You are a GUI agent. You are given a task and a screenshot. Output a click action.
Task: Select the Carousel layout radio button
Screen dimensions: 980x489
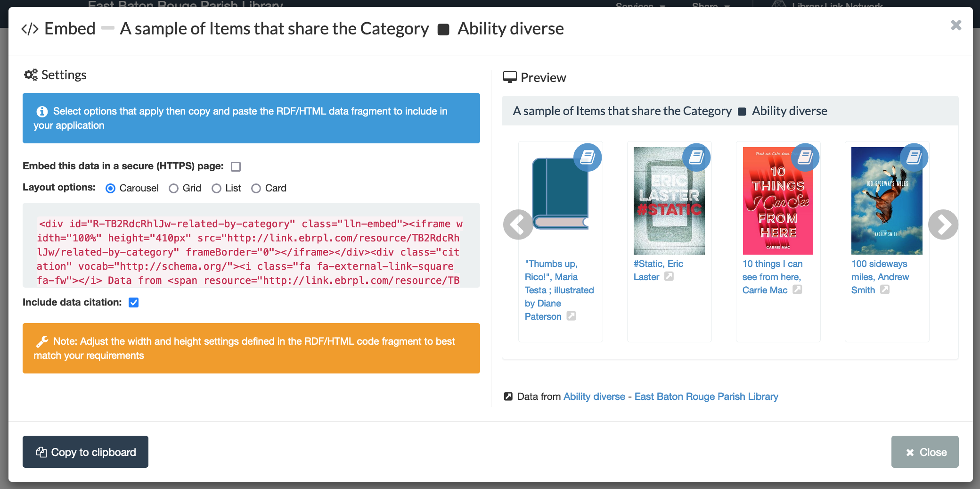pyautogui.click(x=111, y=188)
